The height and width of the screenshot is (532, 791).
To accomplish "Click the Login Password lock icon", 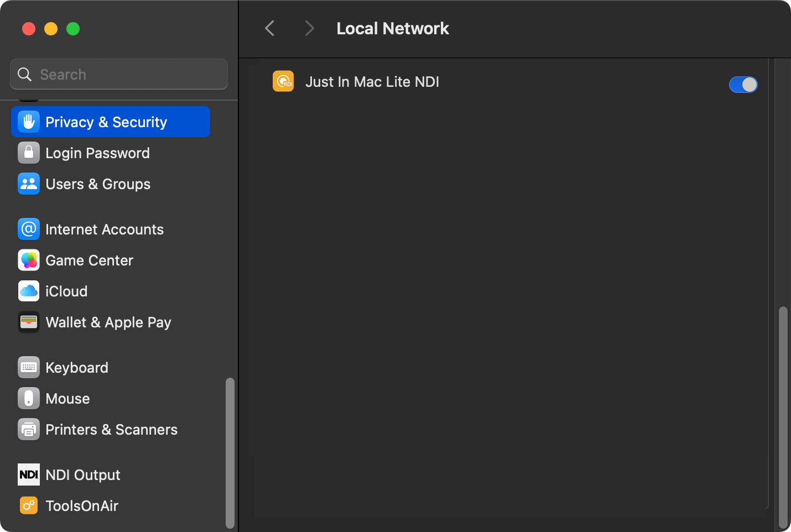I will point(29,153).
